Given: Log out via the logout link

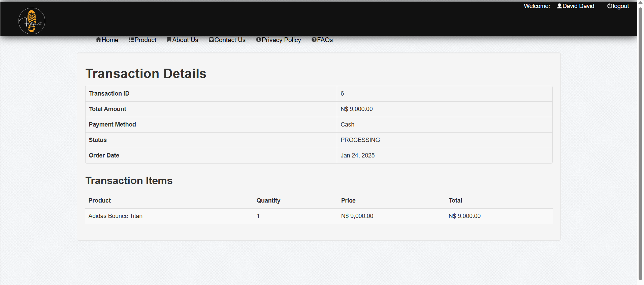Looking at the screenshot, I should [618, 6].
